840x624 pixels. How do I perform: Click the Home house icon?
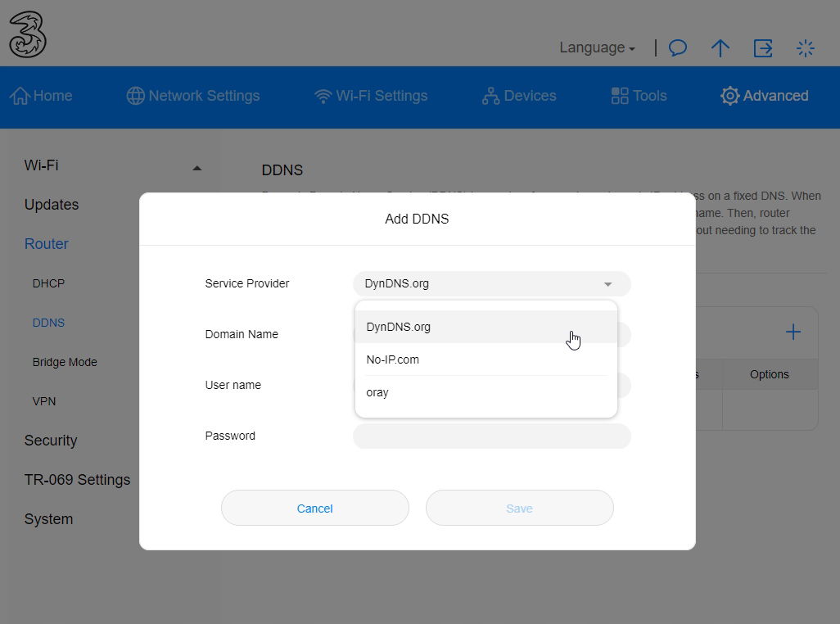(x=20, y=96)
